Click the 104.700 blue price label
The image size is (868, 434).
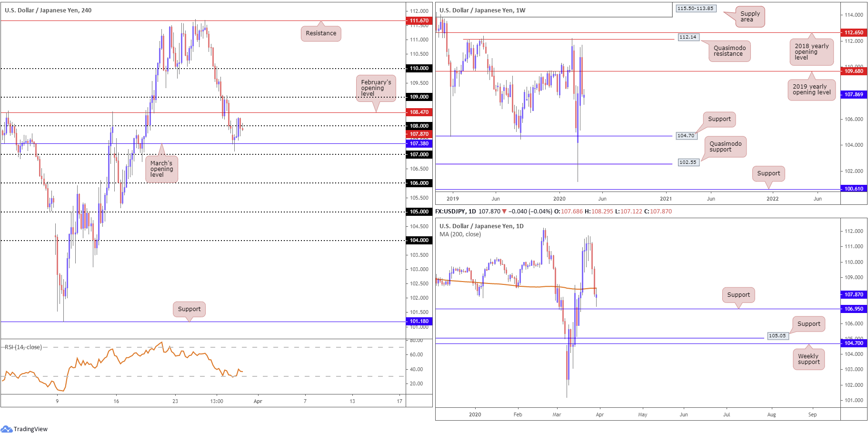coord(854,343)
